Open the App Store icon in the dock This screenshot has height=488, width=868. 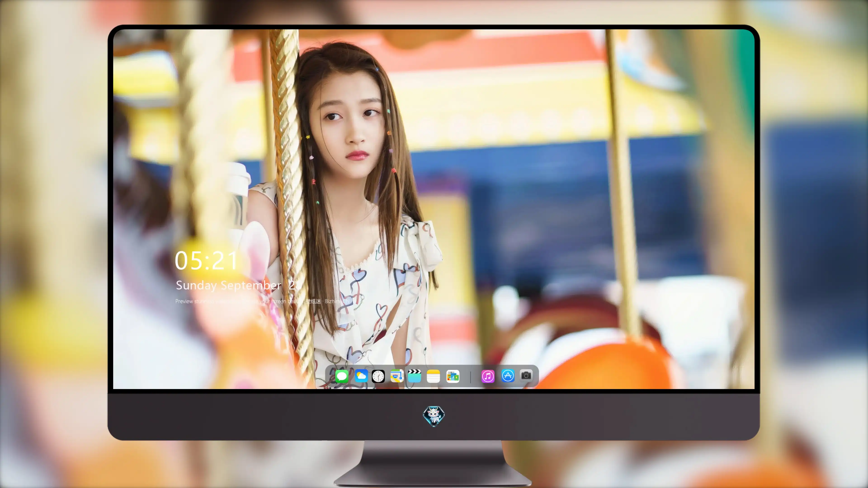(x=508, y=375)
